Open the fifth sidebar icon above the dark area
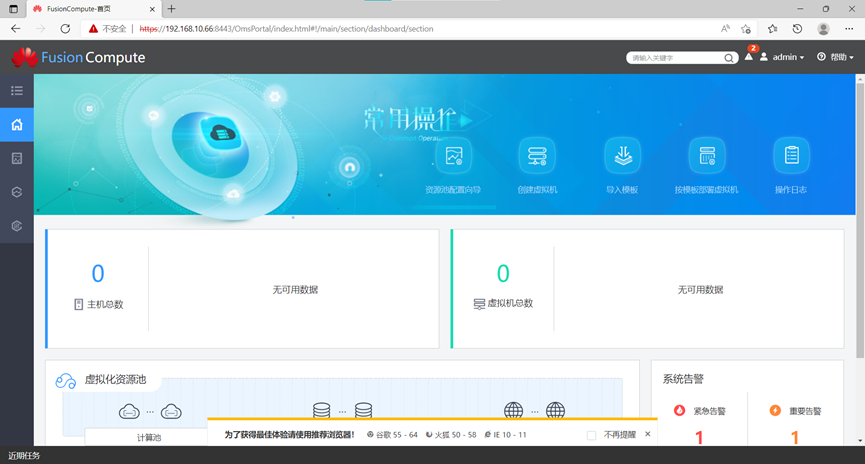This screenshot has height=464, width=865. (x=17, y=226)
